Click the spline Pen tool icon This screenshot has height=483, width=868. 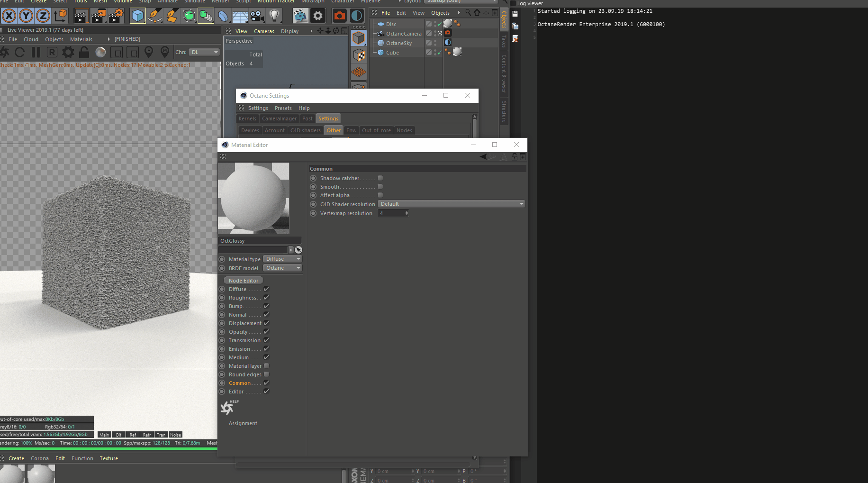154,16
